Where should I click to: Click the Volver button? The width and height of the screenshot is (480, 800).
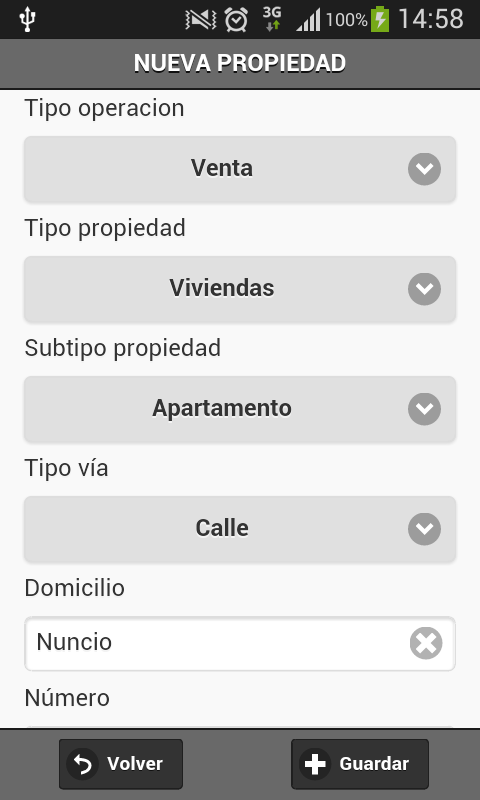(x=121, y=764)
